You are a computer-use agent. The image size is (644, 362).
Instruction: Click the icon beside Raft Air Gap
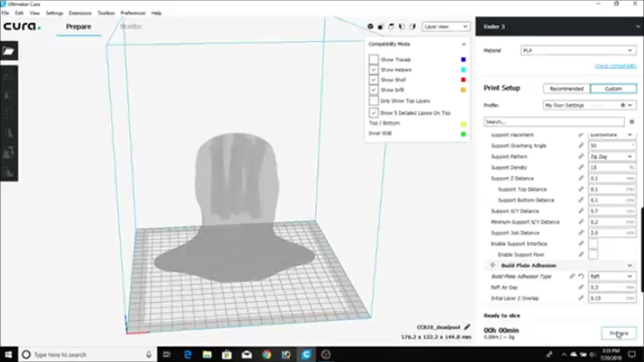(580, 288)
